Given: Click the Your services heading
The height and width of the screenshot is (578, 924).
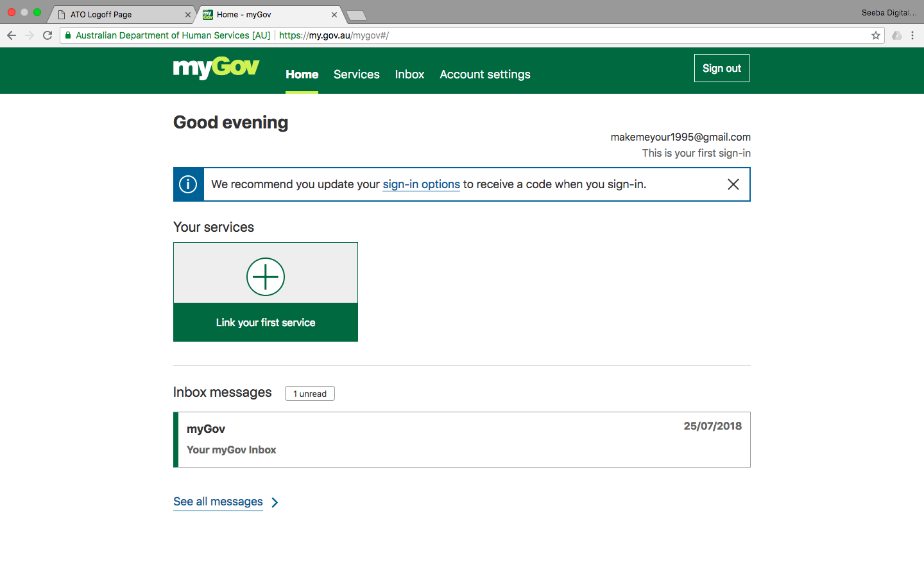Looking at the screenshot, I should (x=214, y=227).
